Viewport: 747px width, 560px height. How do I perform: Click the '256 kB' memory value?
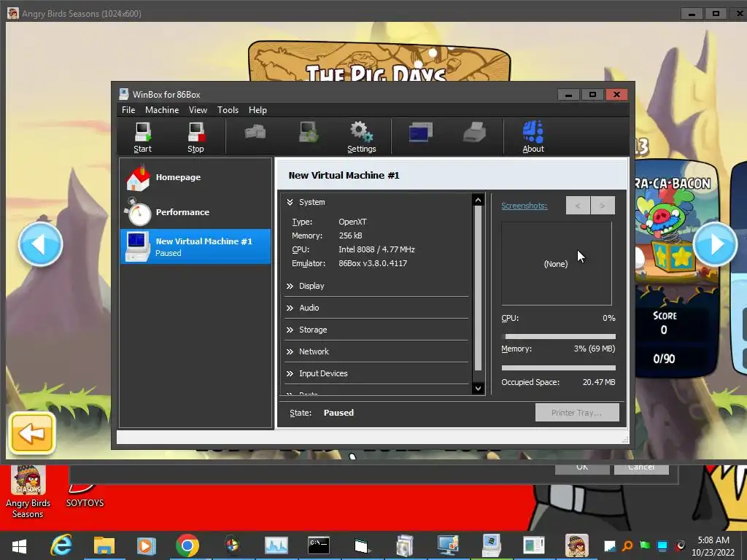(350, 236)
